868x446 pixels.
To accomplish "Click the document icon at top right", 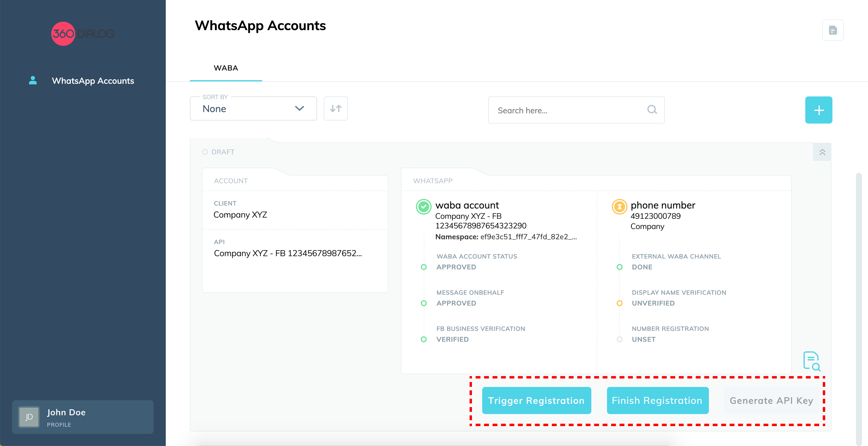I will click(833, 30).
